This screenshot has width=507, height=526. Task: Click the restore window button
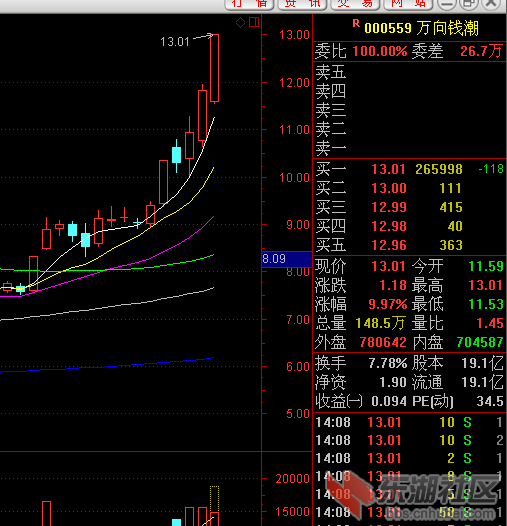pyautogui.click(x=468, y=3)
